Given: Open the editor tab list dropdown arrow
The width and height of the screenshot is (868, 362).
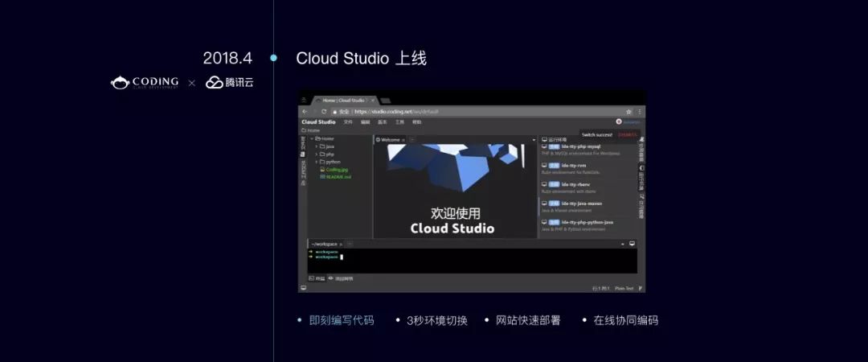Looking at the screenshot, I should pos(534,140).
